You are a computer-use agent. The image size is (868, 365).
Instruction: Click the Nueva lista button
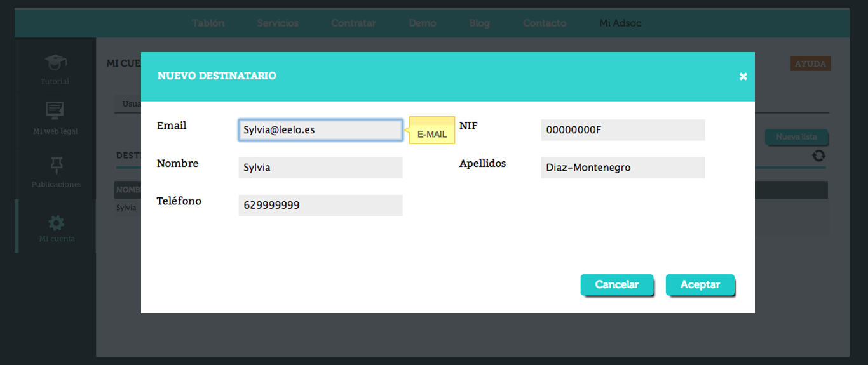tap(796, 137)
